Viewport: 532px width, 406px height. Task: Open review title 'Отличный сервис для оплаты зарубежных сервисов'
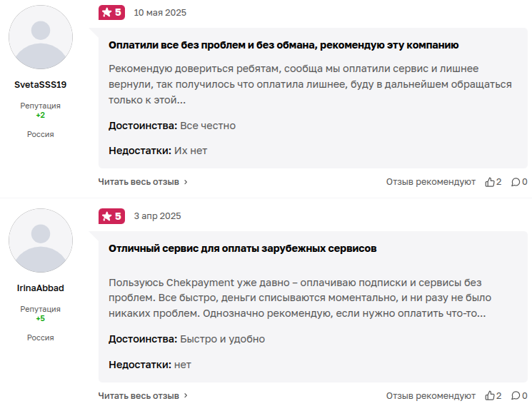tap(242, 248)
